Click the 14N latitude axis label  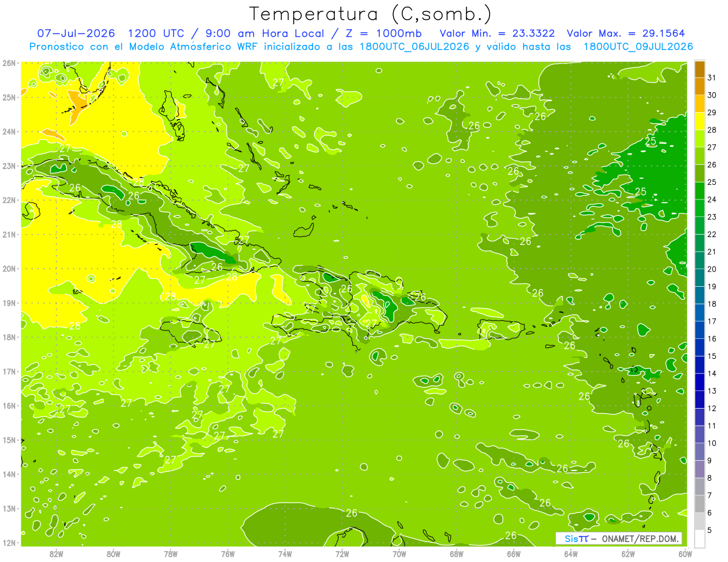9,474
